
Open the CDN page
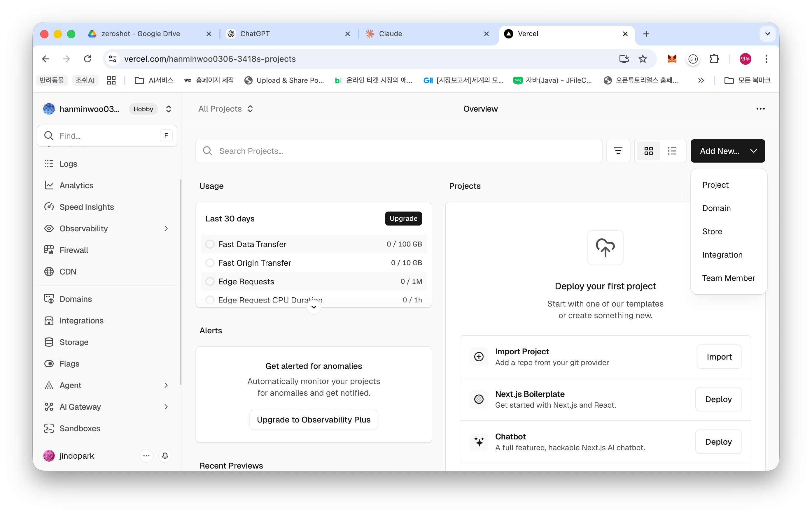[106, 272]
